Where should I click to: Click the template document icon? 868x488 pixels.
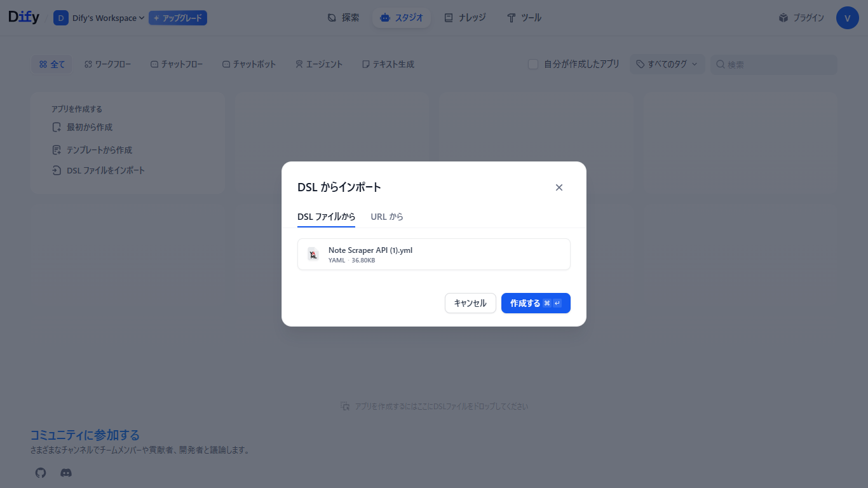57,150
